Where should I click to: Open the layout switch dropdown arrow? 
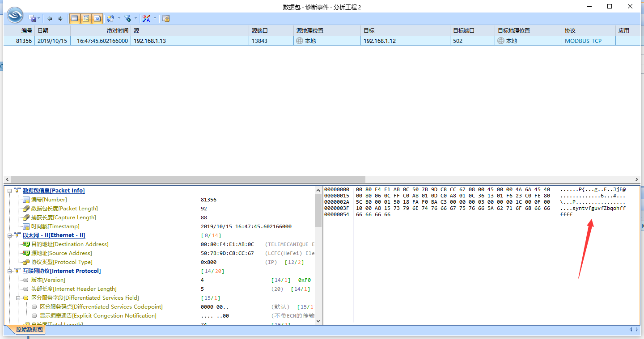click(119, 18)
